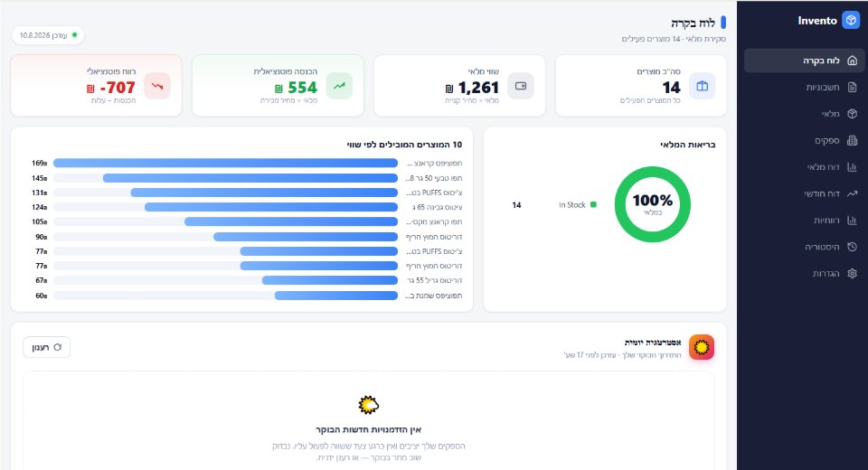The height and width of the screenshot is (470, 868).
Task: Click the top 169 value product bar
Action: point(225,163)
